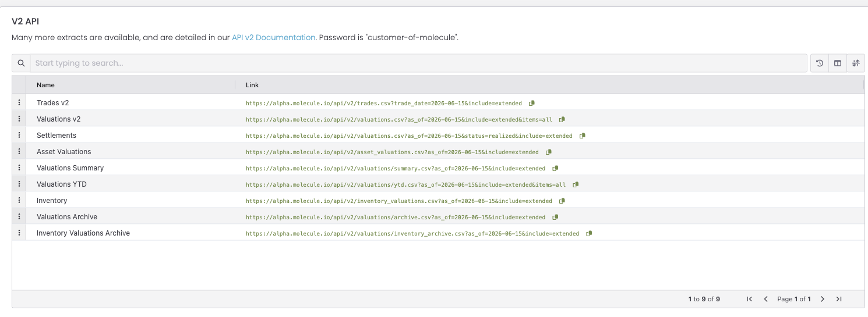Open row menu for Valuations YTD
The width and height of the screenshot is (868, 317).
[19, 184]
